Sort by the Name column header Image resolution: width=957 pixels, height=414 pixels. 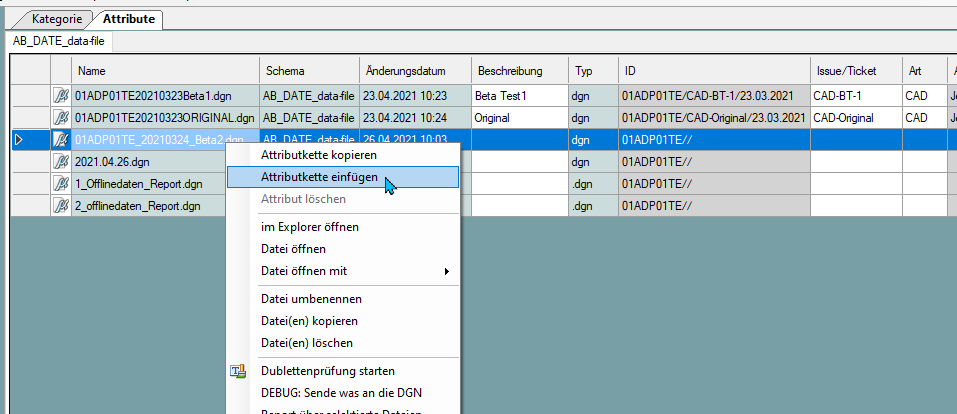(x=165, y=71)
